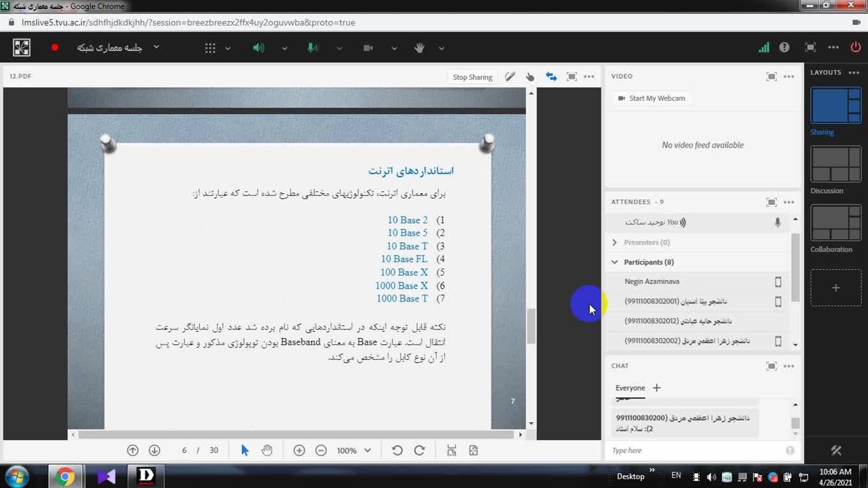The height and width of the screenshot is (488, 868).
Task: Click the Stop Sharing button
Action: [472, 77]
